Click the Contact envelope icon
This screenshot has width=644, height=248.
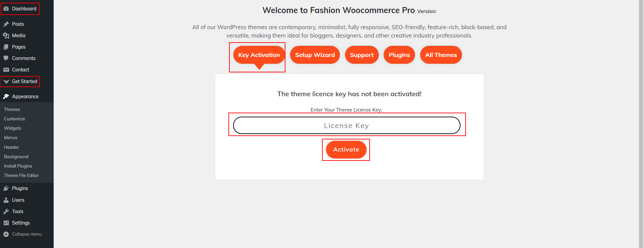tap(6, 70)
